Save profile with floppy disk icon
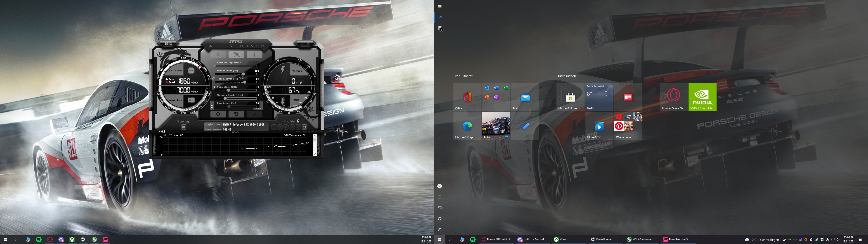The image size is (868, 244). pos(304,127)
